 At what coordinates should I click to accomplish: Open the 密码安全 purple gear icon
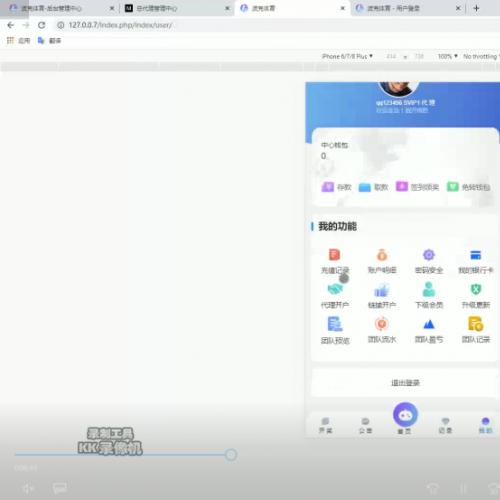[429, 255]
